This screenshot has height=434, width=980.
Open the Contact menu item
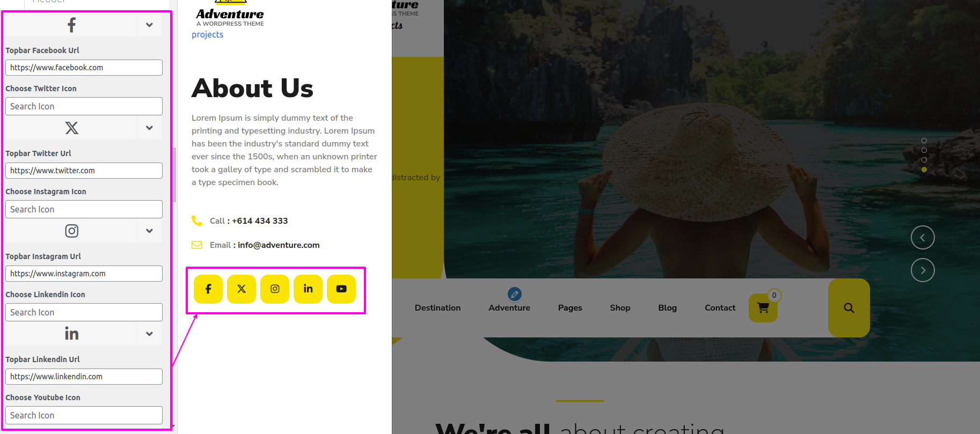[x=720, y=308]
